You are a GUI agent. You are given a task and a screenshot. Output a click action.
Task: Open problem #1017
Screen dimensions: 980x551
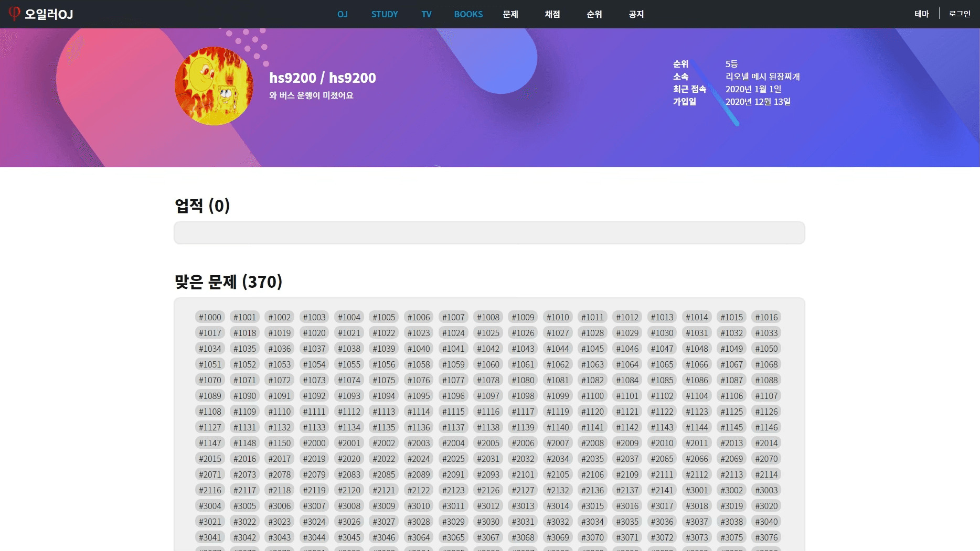coord(210,333)
